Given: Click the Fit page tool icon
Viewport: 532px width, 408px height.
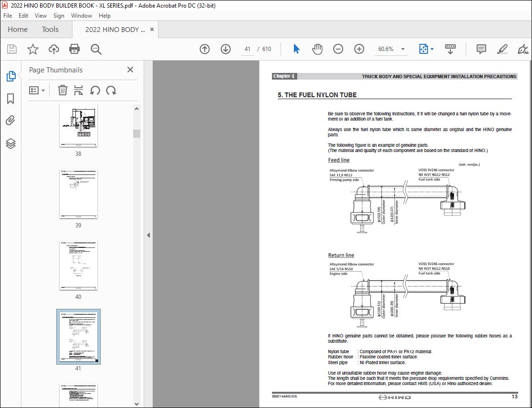Looking at the screenshot, I should pyautogui.click(x=423, y=49).
